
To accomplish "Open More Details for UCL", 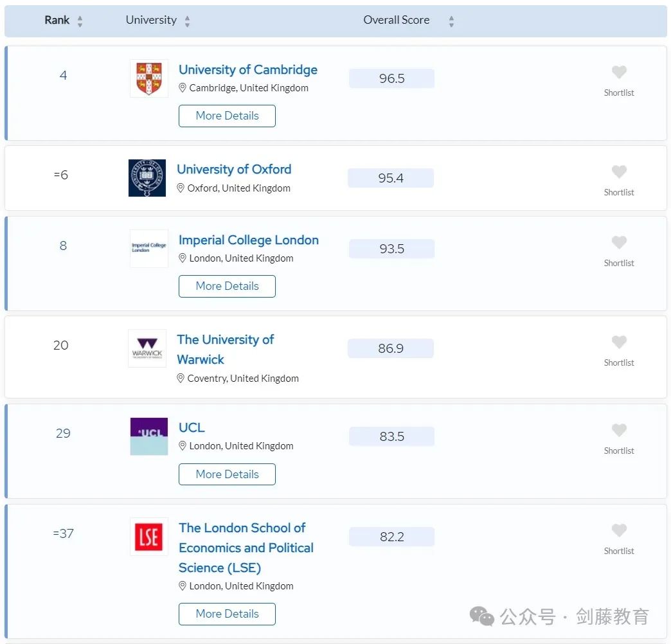I will tap(228, 474).
